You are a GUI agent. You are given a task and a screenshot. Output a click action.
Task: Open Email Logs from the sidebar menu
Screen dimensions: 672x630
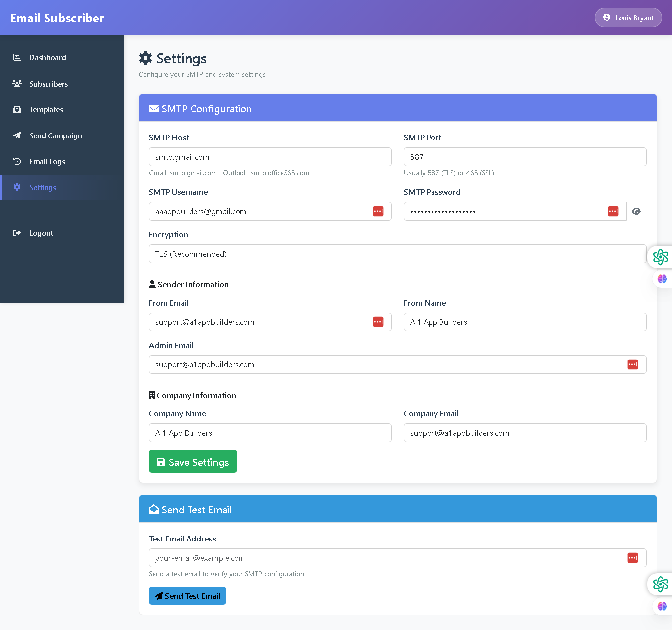coord(47,161)
